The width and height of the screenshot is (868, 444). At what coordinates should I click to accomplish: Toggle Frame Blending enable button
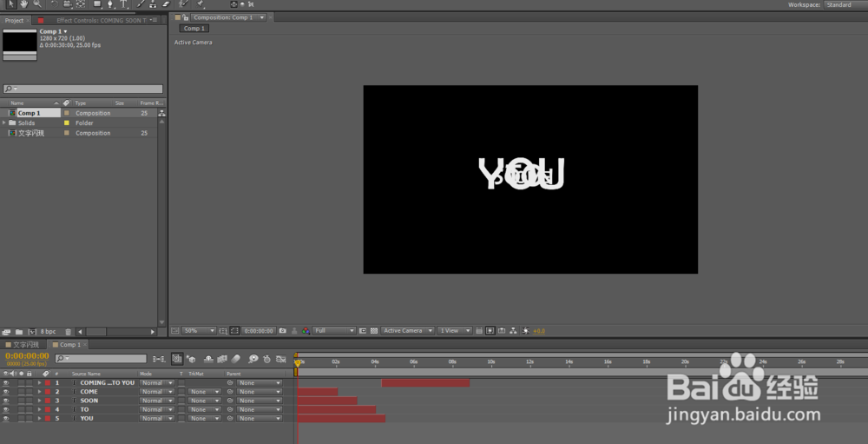[222, 359]
